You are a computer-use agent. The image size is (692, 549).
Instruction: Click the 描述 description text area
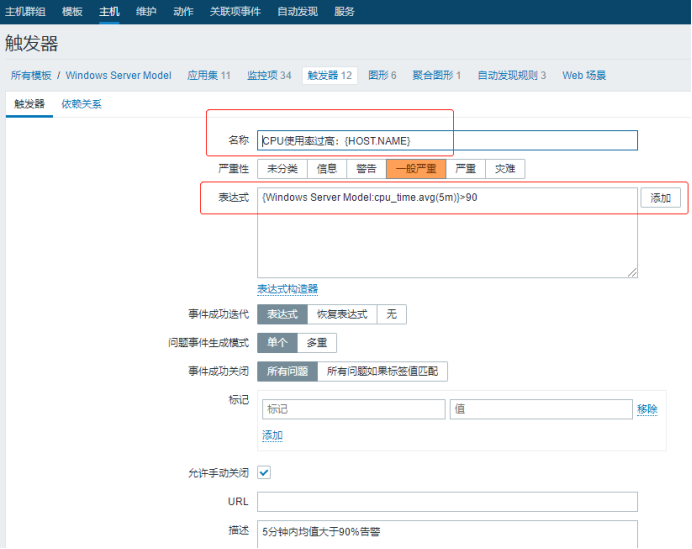[447, 534]
